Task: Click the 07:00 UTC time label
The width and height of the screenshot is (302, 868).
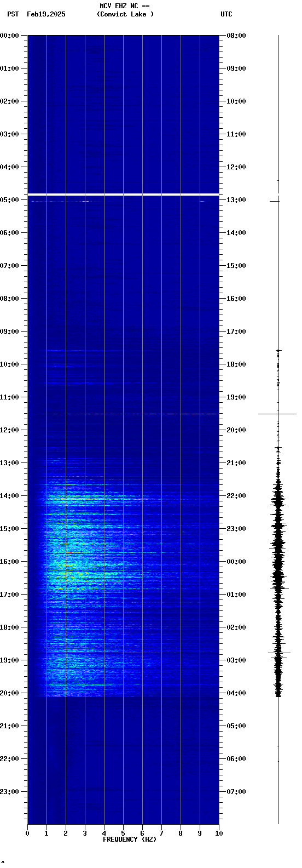Action: (x=236, y=792)
